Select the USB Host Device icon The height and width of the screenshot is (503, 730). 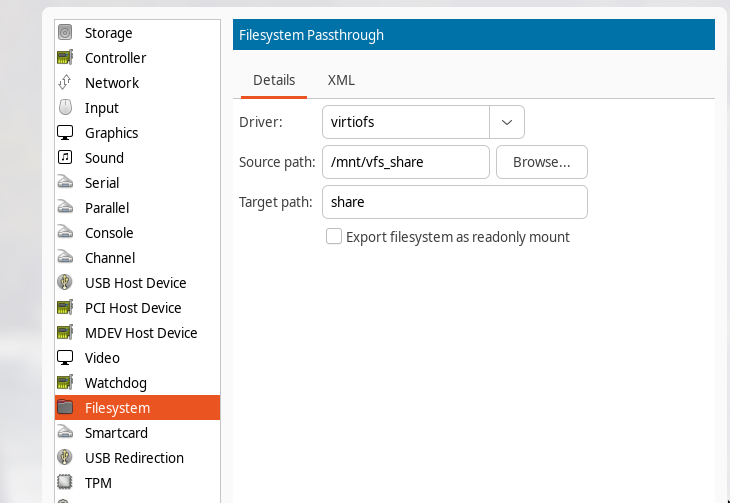click(x=65, y=283)
